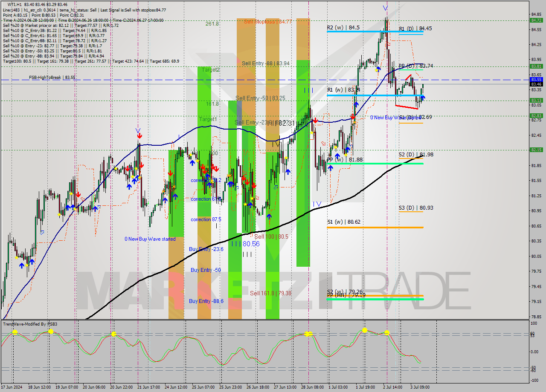Viewport: 546px width, 392px height.
Task: Select the Sell Stoploss | 84.77 label
Action: point(268,21)
